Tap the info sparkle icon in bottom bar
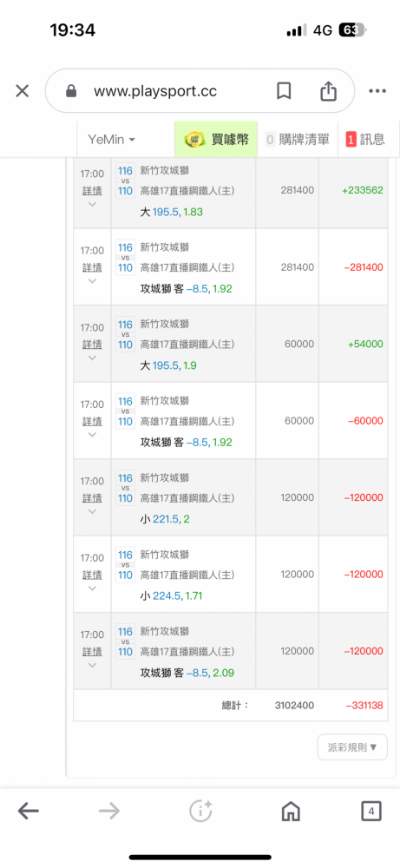 pos(200,812)
